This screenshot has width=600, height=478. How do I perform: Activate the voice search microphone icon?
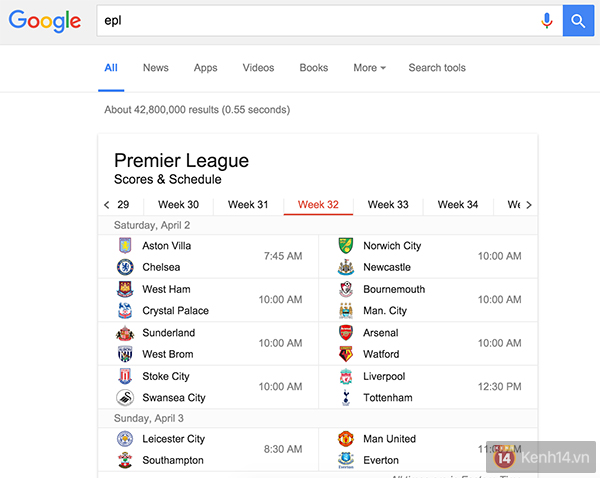point(547,21)
